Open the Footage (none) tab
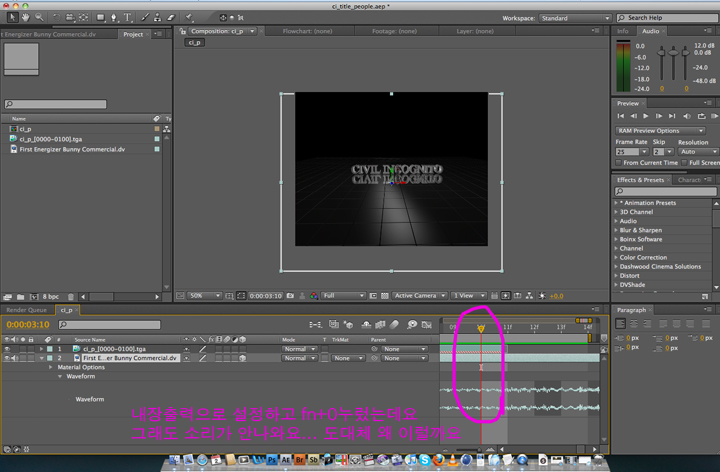 394,31
